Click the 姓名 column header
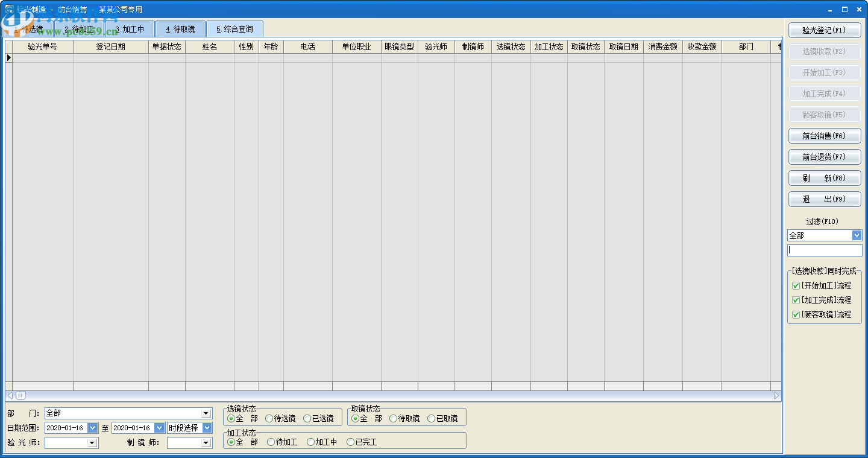The height and width of the screenshot is (458, 868). point(210,47)
